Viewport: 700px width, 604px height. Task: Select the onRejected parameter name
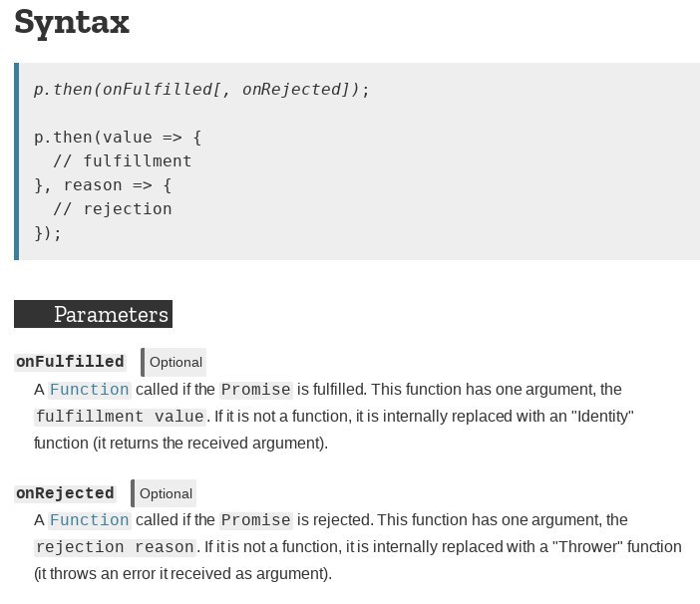click(65, 493)
